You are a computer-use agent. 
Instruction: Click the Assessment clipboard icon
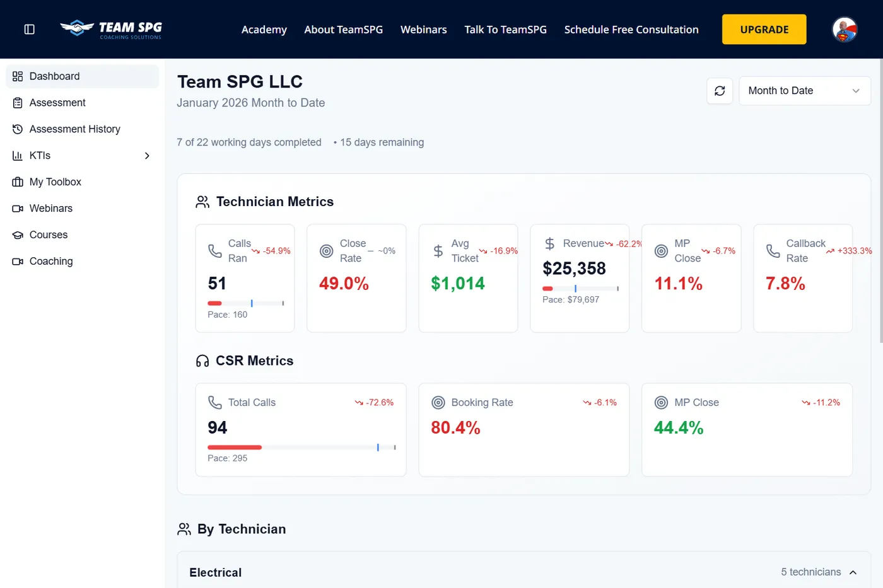[18, 103]
